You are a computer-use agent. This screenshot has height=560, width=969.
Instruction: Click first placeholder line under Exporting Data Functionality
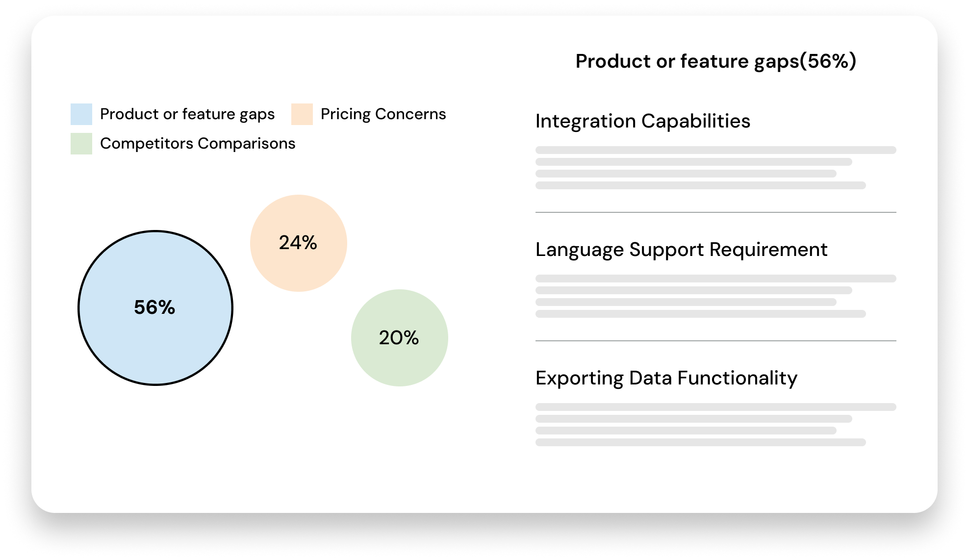715,407
